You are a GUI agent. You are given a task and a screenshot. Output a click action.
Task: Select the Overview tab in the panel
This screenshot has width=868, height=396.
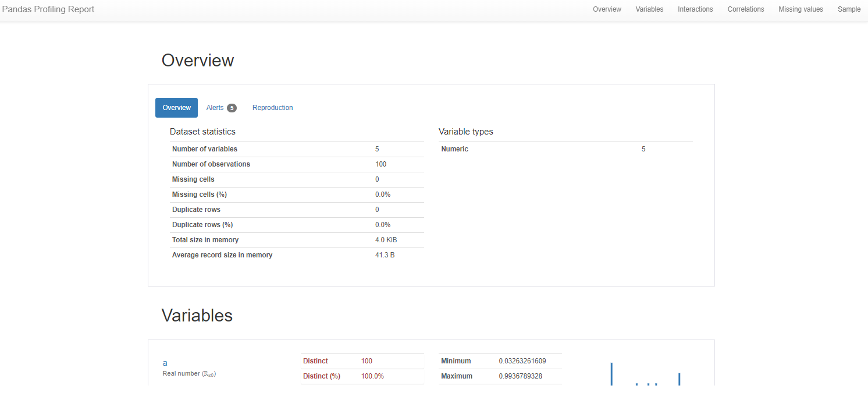(x=176, y=107)
